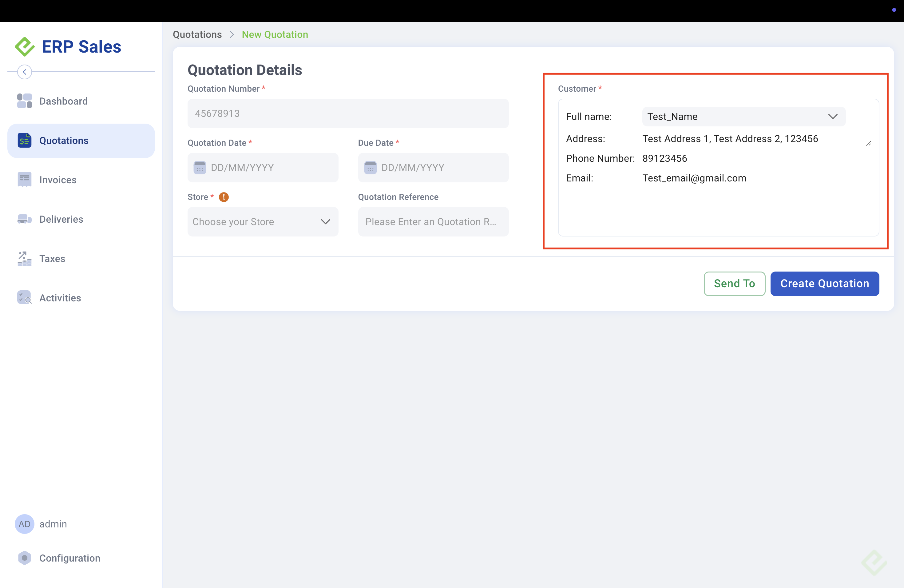Viewport: 904px width, 588px height.
Task: Click the Store dropdown chevron arrow
Action: pyautogui.click(x=326, y=222)
